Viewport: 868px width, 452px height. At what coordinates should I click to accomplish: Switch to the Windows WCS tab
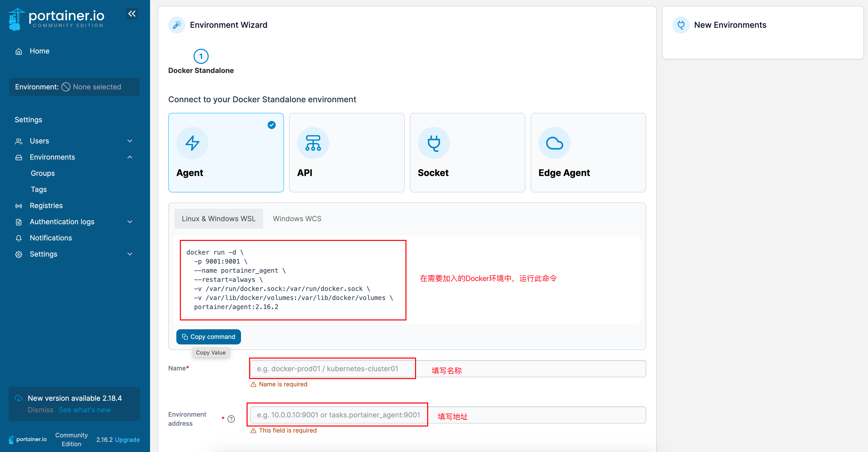(297, 219)
